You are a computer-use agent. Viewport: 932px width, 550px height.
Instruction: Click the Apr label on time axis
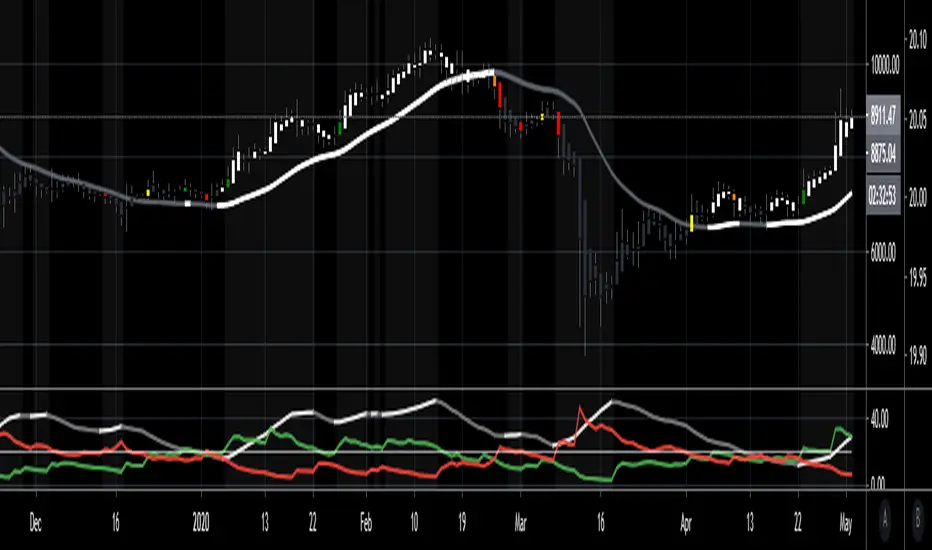[686, 523]
